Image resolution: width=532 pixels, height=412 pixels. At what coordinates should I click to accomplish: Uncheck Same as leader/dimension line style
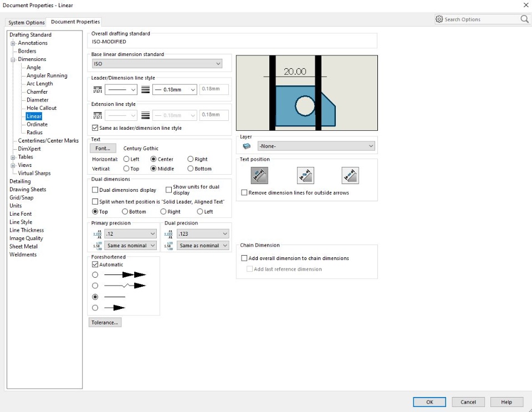pyautogui.click(x=95, y=128)
